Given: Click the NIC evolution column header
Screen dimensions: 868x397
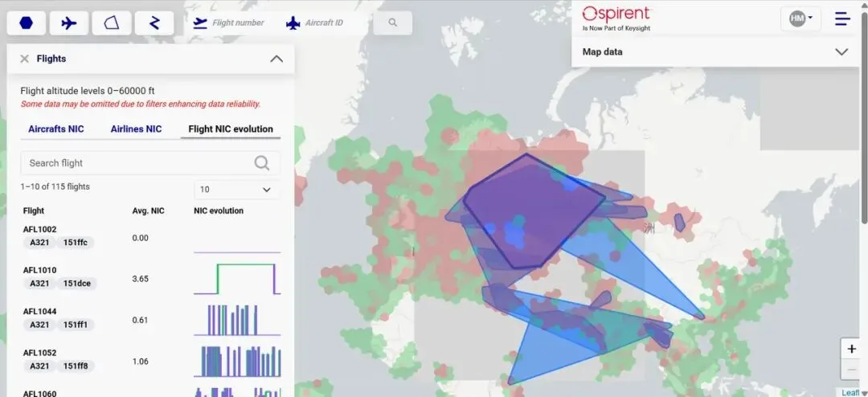Looking at the screenshot, I should 219,211.
